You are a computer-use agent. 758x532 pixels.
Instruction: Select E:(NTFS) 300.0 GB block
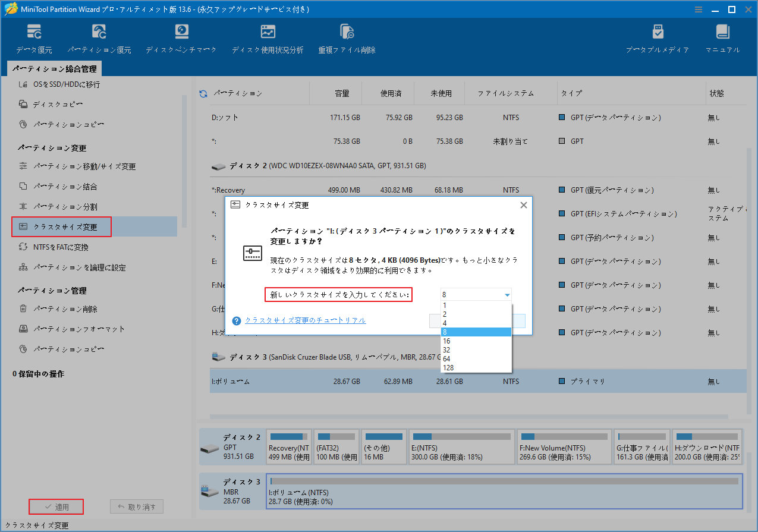(462, 446)
